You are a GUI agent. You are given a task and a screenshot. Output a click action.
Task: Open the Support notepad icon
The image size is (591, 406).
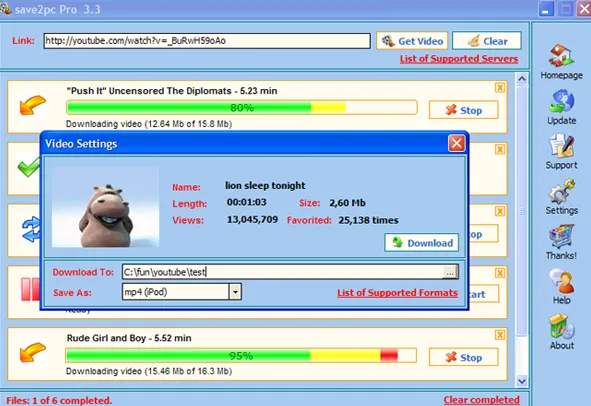tap(562, 146)
